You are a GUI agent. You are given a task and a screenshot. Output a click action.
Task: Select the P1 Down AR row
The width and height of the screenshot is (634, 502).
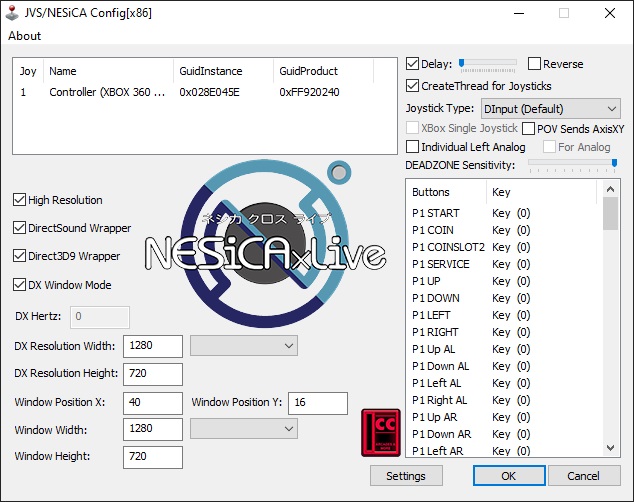(x=503, y=434)
